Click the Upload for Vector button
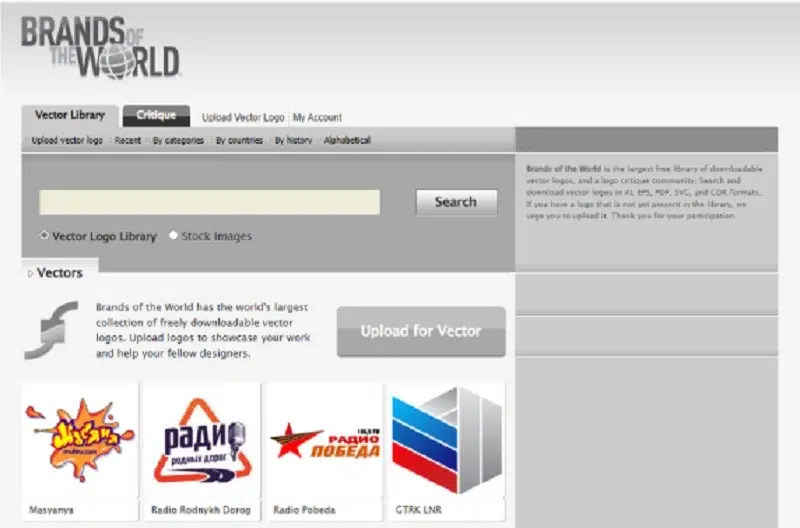Screen dimensions: 800x528 coord(421,331)
